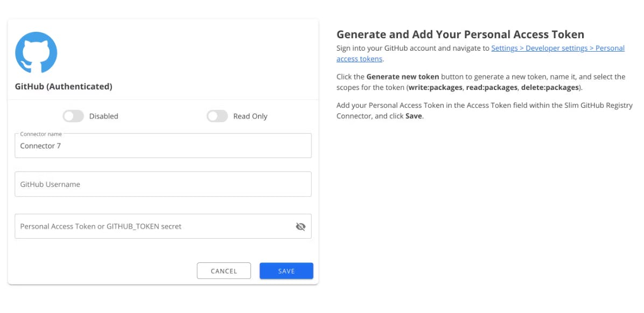This screenshot has height=313, width=644.
Task: Focus the GitHub Username field
Action: click(163, 184)
